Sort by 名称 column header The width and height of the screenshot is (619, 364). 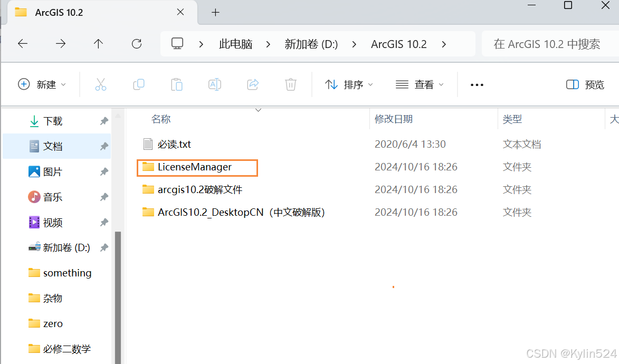161,119
